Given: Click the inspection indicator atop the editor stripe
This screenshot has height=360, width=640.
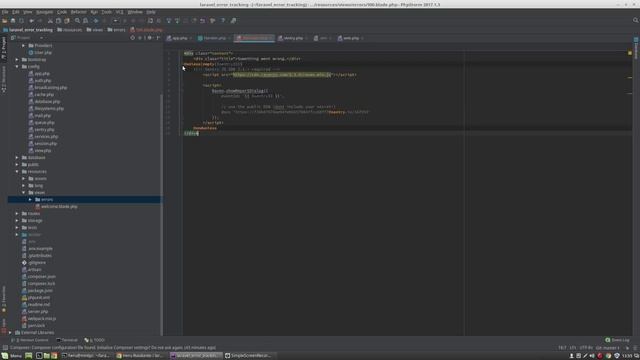Looking at the screenshot, I should 630,53.
